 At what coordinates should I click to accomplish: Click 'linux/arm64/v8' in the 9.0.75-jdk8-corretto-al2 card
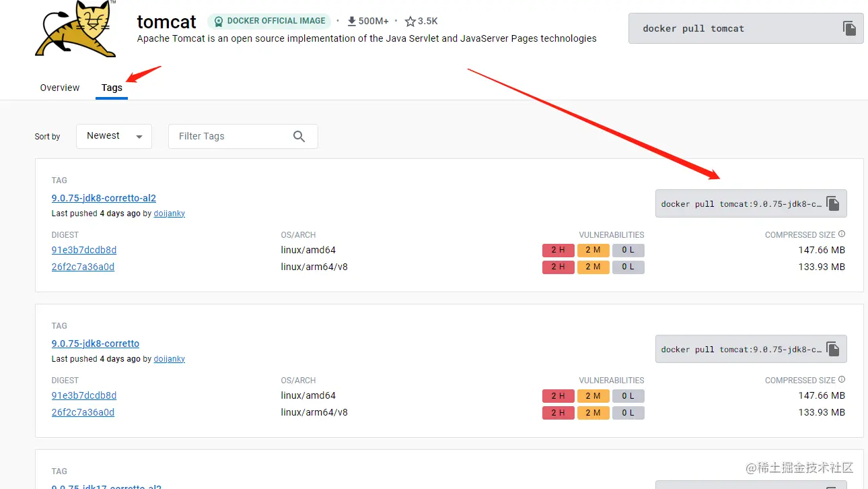tap(314, 267)
